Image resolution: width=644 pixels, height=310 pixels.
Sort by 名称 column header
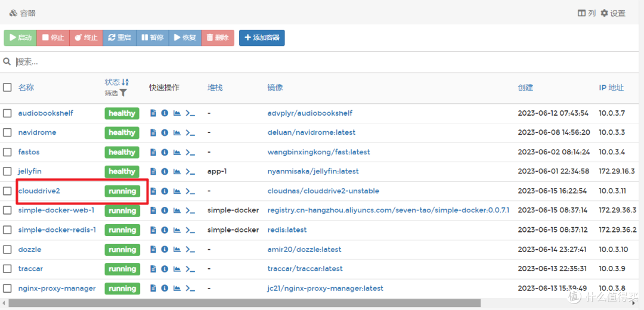click(x=26, y=88)
